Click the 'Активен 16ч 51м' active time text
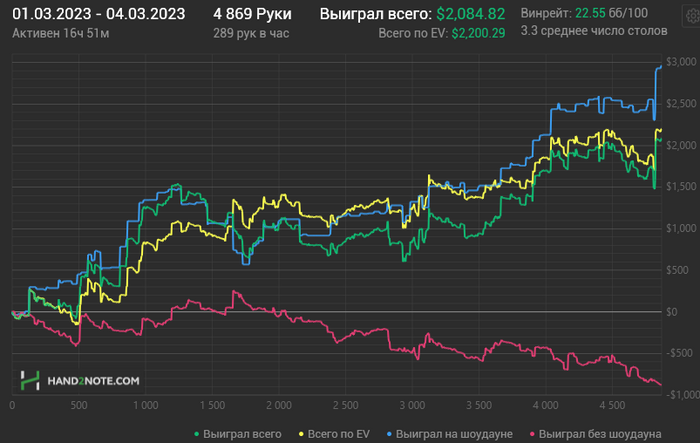 61,33
